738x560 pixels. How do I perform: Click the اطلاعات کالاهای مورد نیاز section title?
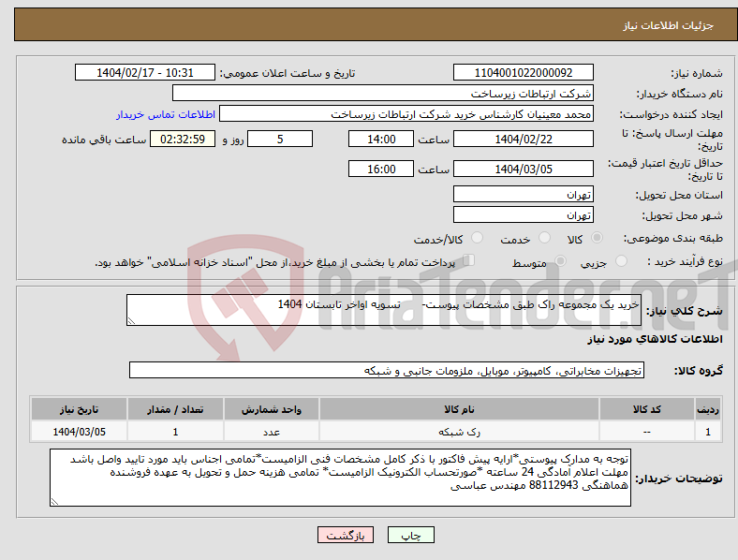pyautogui.click(x=655, y=339)
